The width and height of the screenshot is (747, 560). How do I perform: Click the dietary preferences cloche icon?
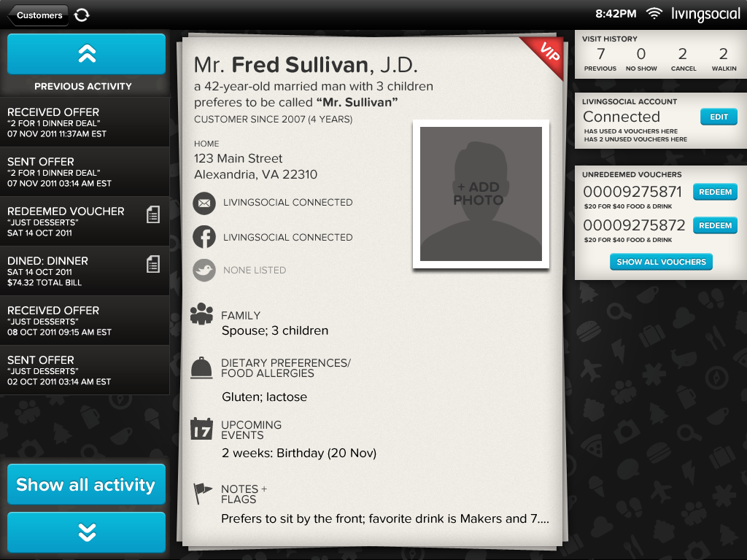pyautogui.click(x=201, y=367)
